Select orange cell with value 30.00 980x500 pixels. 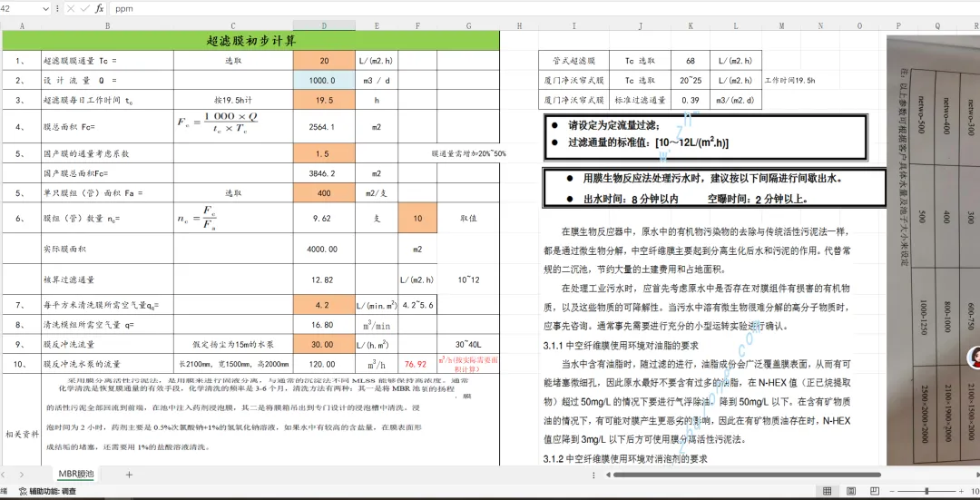click(324, 345)
